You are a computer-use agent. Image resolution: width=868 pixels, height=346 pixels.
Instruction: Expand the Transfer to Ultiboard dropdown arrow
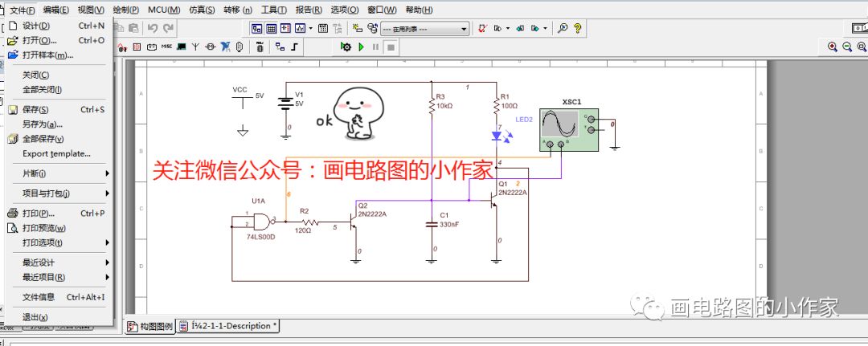tap(508, 28)
